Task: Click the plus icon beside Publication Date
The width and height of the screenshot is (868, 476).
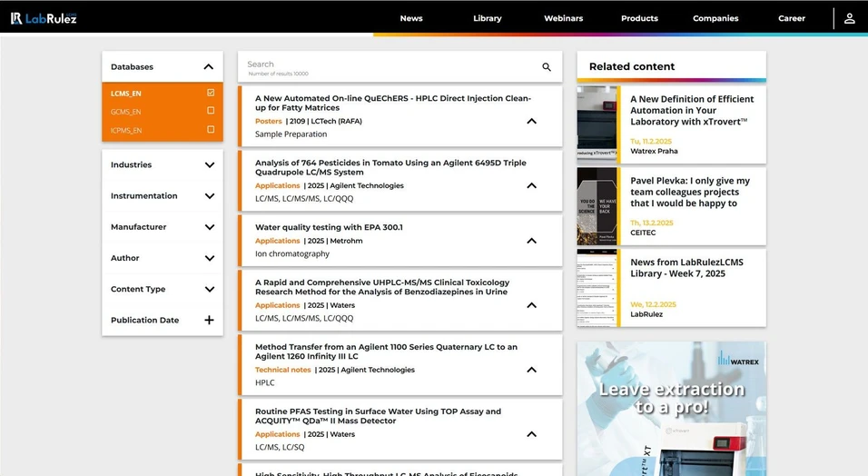Action: click(209, 320)
